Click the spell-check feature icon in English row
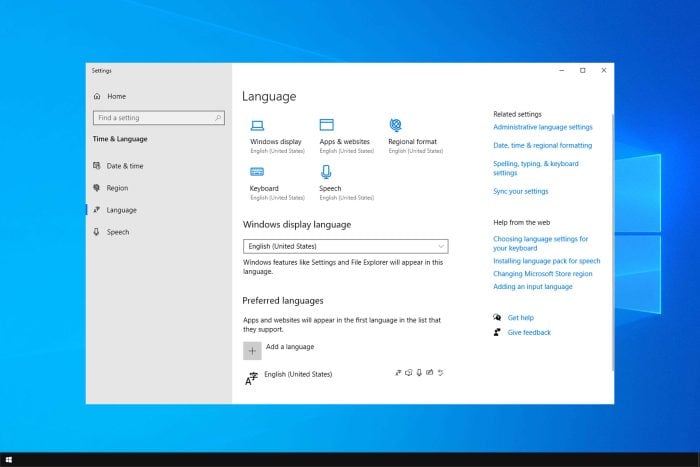 441,372
